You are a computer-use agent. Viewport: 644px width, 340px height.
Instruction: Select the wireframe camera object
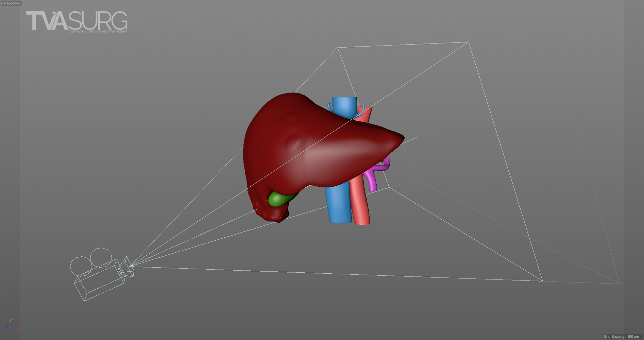(x=102, y=274)
